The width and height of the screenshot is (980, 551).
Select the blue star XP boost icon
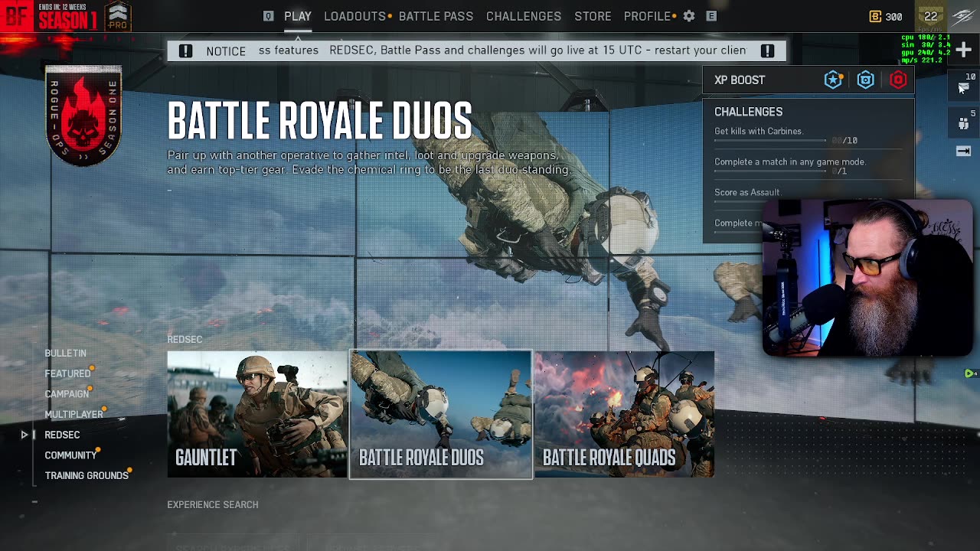coord(833,80)
